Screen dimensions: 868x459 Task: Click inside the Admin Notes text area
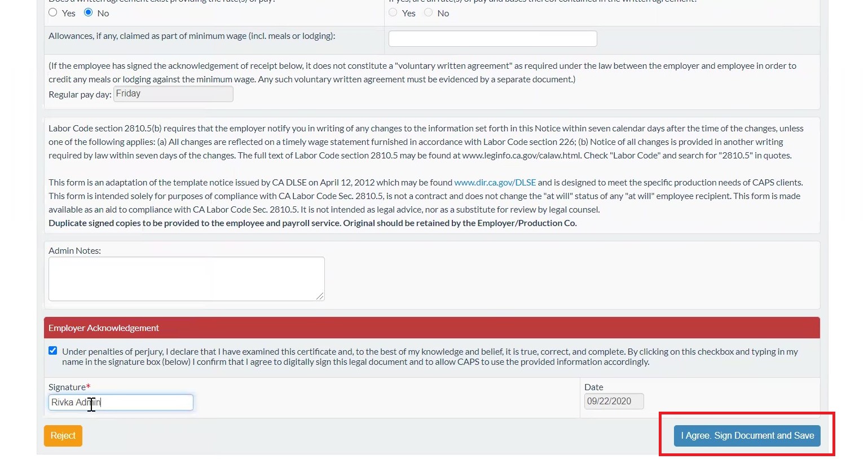pos(186,279)
